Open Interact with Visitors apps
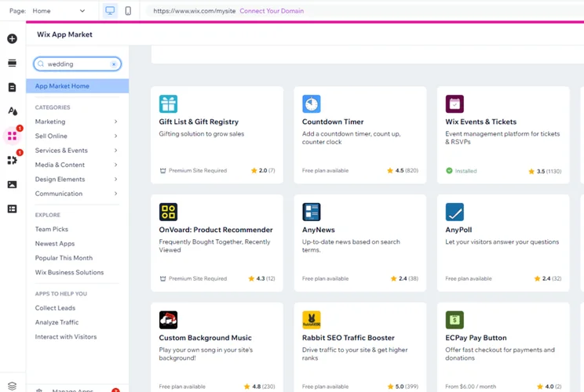The height and width of the screenshot is (392, 584). coord(66,337)
